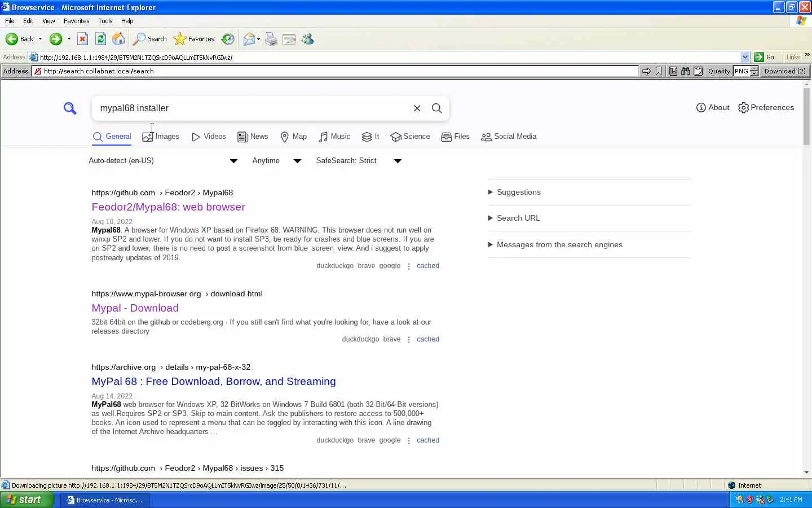
Task: Click the clipboard icon in Browservice bar
Action: 698,71
